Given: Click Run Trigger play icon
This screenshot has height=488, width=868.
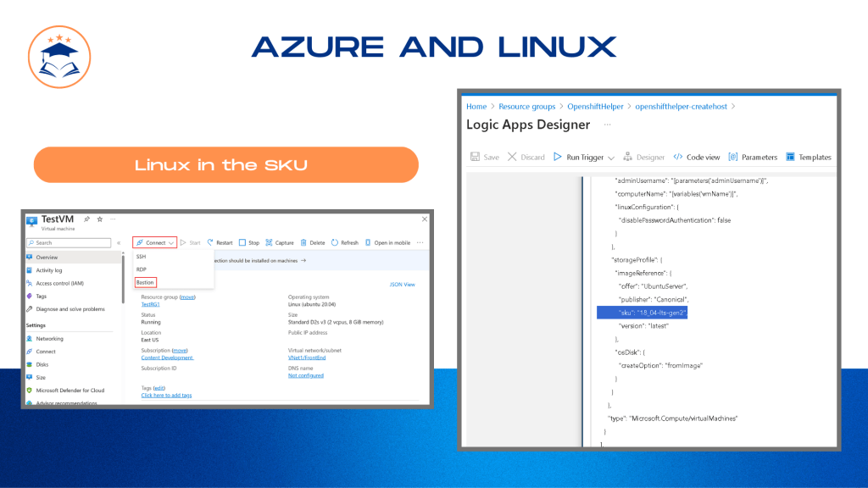Looking at the screenshot, I should pyautogui.click(x=558, y=157).
